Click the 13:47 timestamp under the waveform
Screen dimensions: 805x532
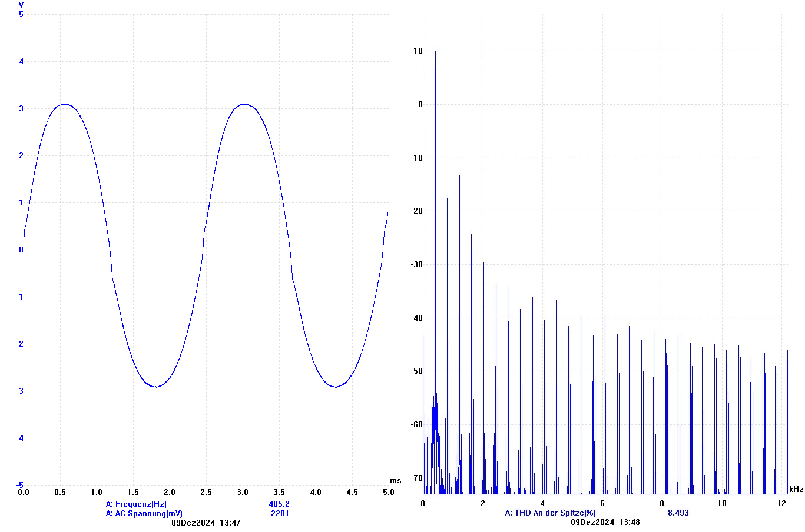tap(230, 523)
